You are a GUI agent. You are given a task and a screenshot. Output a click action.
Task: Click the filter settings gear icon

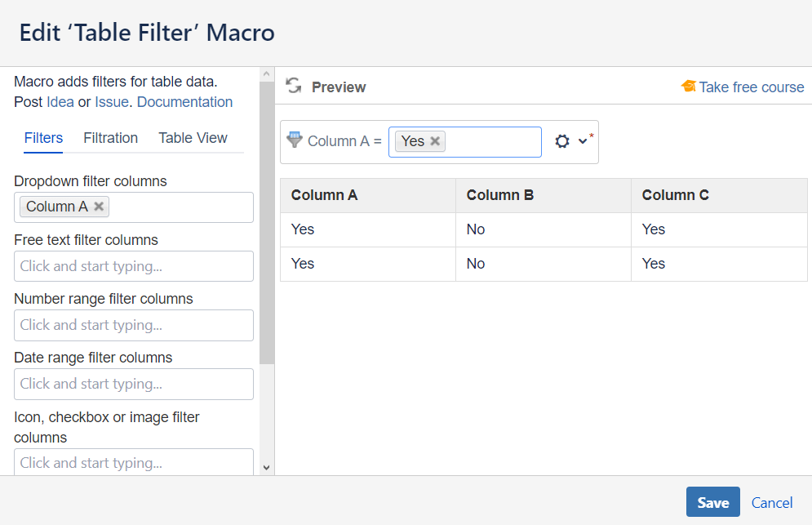click(x=561, y=141)
